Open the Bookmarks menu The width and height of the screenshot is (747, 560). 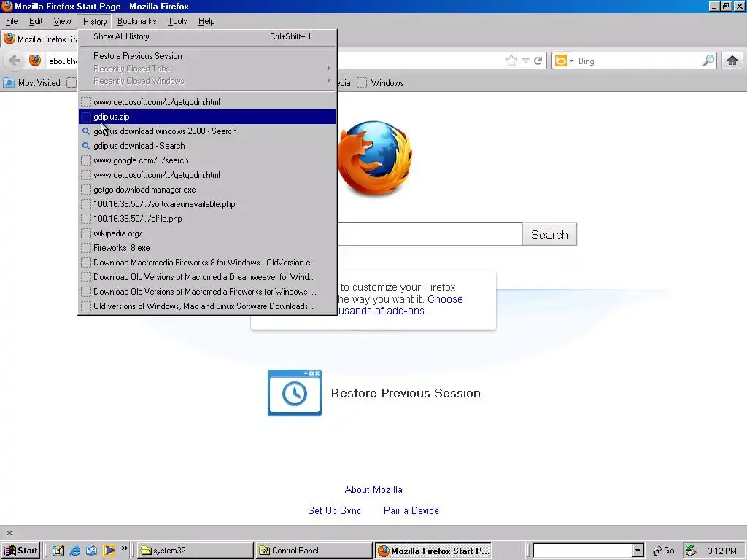point(136,21)
